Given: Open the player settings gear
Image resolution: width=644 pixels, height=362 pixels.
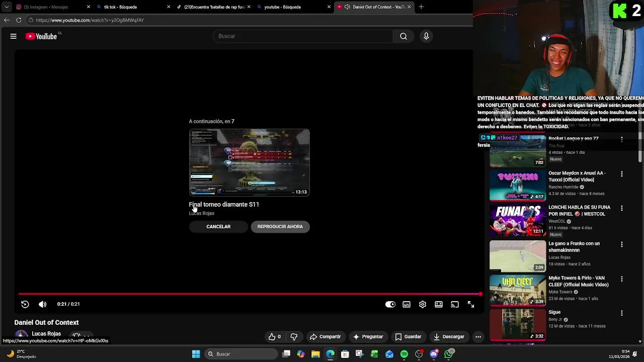Looking at the screenshot, I should pyautogui.click(x=423, y=304).
